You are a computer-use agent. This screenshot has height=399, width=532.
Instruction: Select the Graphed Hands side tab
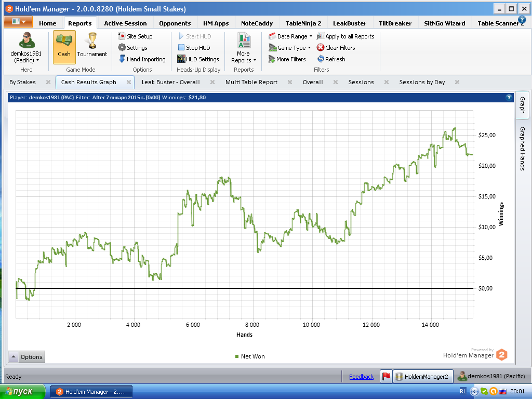[x=523, y=148]
